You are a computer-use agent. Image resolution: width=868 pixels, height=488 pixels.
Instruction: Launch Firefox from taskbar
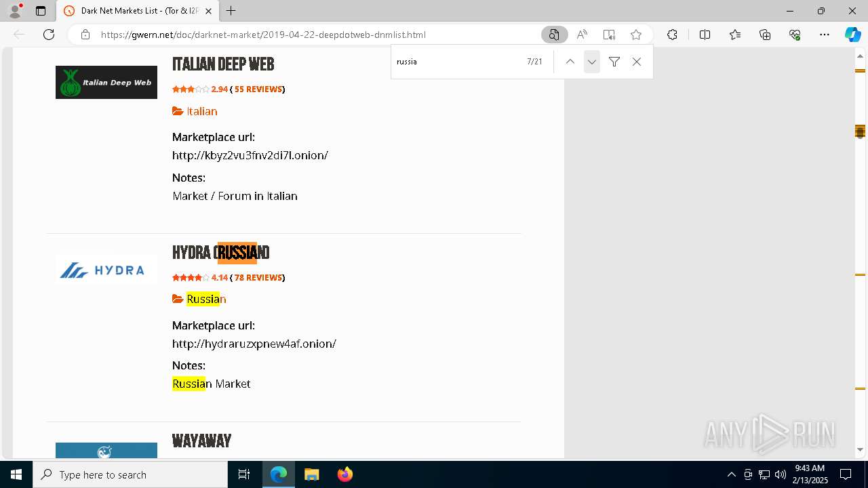pos(344,474)
